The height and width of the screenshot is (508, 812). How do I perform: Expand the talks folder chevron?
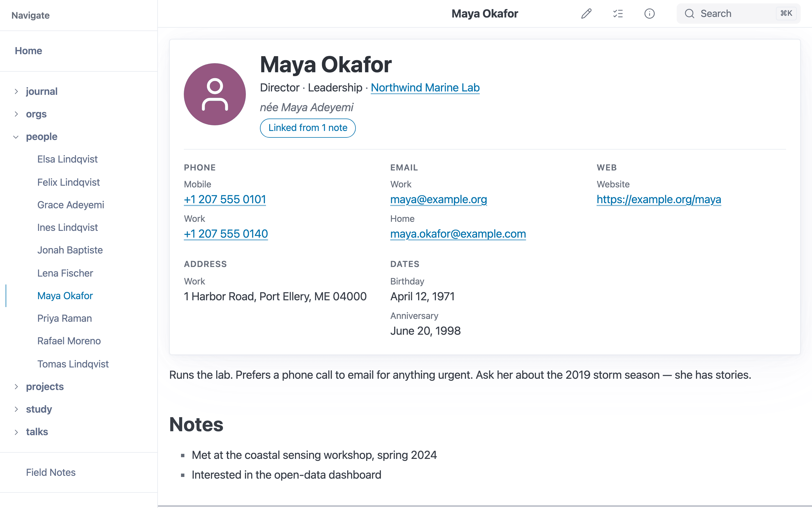coord(16,432)
